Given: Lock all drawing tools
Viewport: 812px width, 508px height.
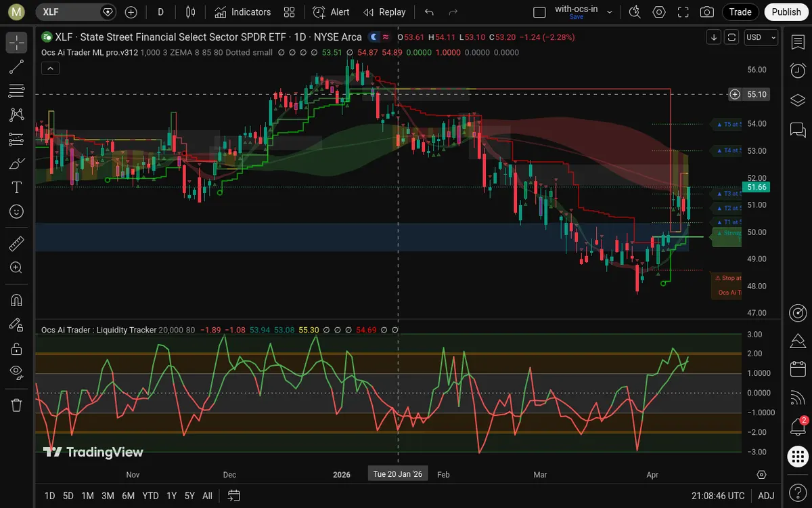Looking at the screenshot, I should (x=17, y=349).
